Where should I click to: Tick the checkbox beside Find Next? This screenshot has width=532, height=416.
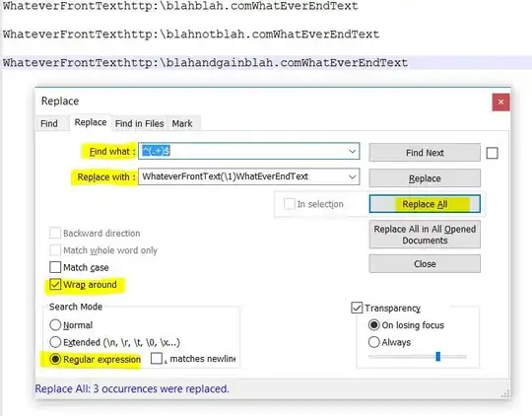click(x=492, y=153)
